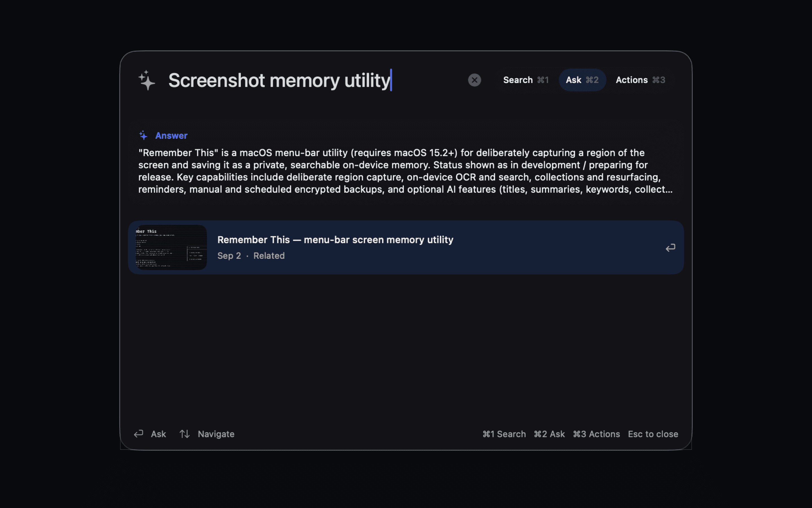
Task: Click the Navigate hint in the footer
Action: (216, 434)
